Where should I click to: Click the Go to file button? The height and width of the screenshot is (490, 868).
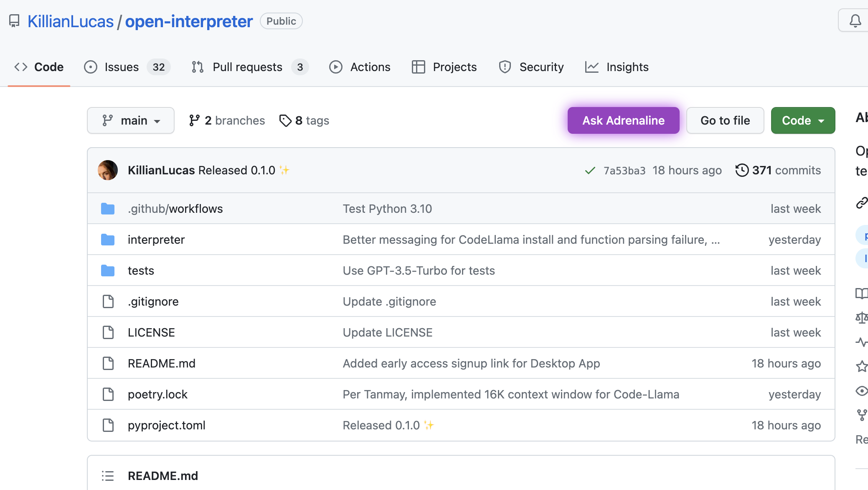click(x=725, y=120)
